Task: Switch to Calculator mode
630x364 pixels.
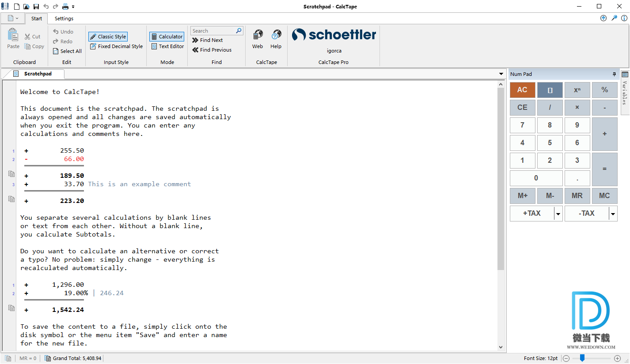Action: [x=167, y=37]
